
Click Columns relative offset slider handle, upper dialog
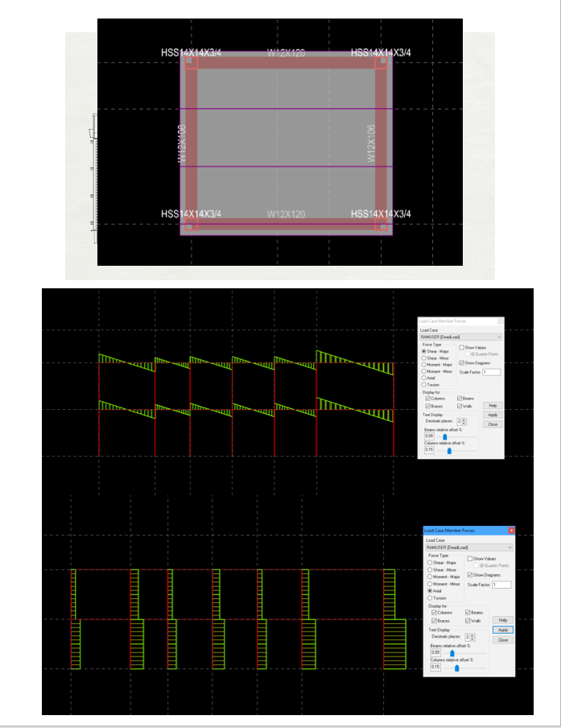(449, 450)
